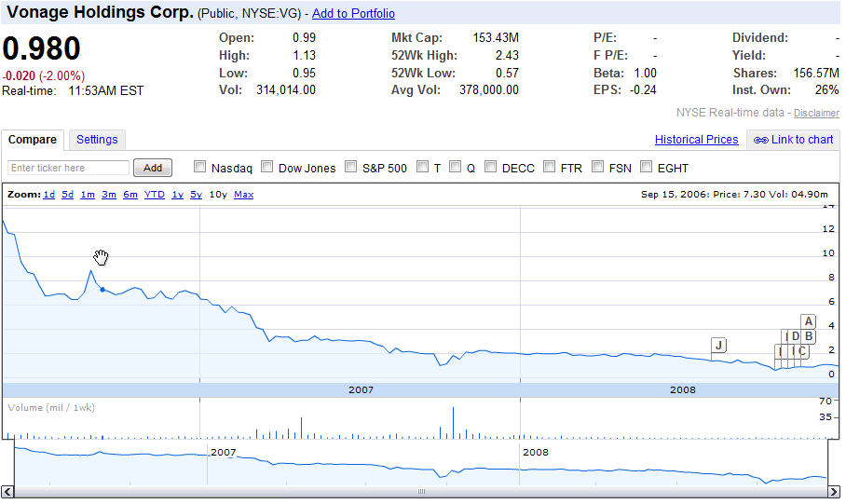
Task: Click the horizontal scrollbar handle below the chart
Action: [420, 491]
